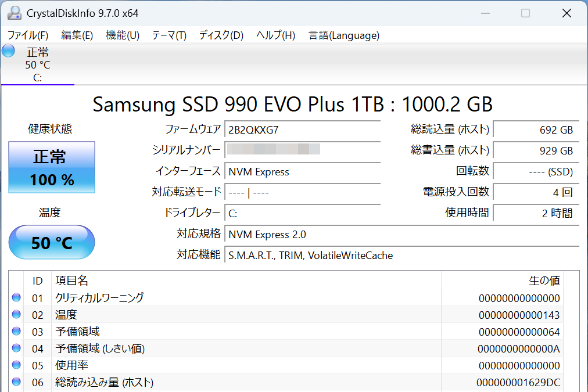588x392 pixels.
Task: Click the status orb for ID 02 温度 row
Action: click(x=16, y=314)
